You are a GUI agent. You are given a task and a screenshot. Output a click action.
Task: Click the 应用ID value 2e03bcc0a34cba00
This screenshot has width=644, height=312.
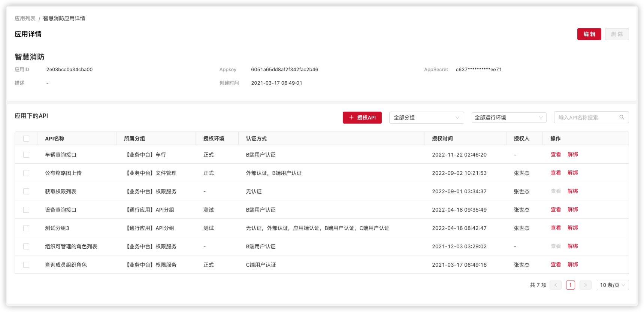pyautogui.click(x=70, y=69)
